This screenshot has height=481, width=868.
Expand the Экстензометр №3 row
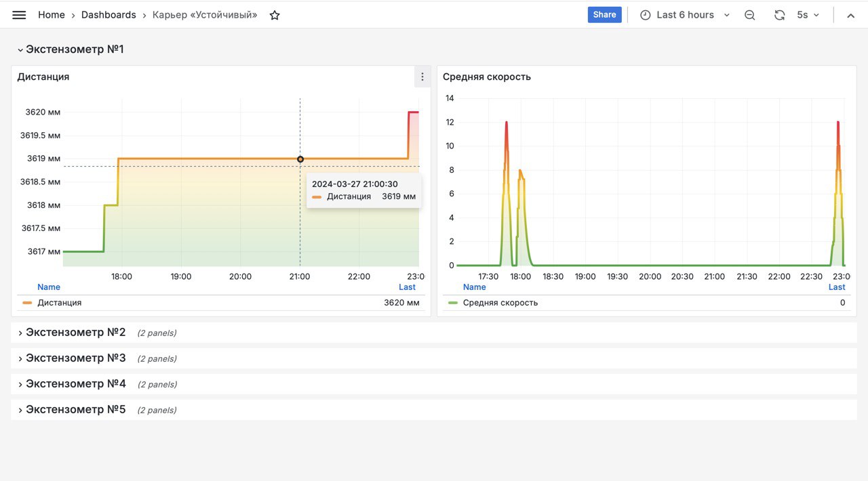point(72,358)
